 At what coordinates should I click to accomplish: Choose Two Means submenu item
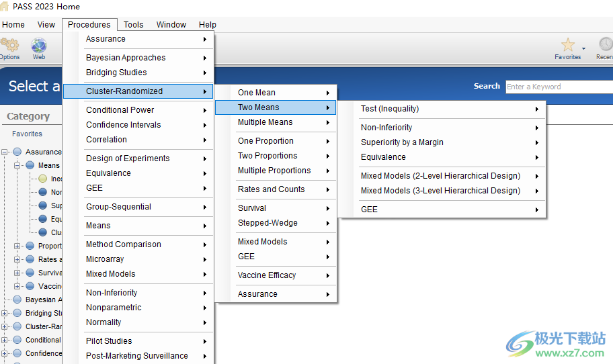[x=276, y=108]
